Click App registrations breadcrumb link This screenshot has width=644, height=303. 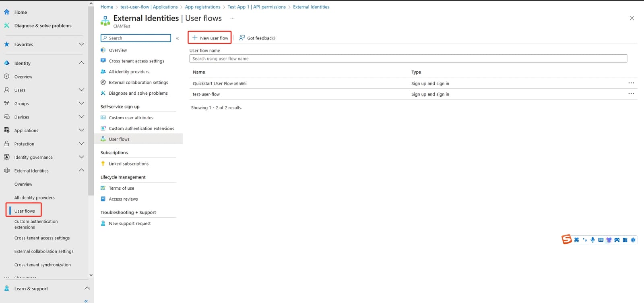point(202,7)
